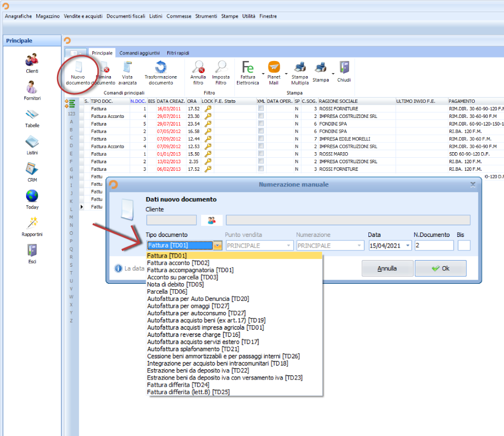Click Trasformazione documento icon

(x=161, y=73)
